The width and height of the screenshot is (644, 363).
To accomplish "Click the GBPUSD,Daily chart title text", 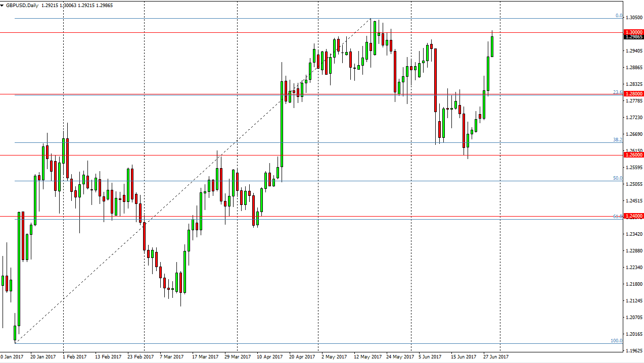I will click(24, 6).
